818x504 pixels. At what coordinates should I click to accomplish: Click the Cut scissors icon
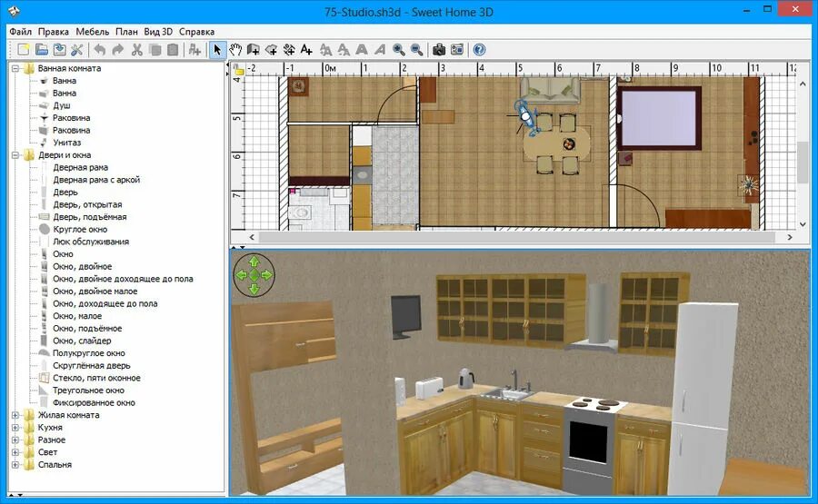137,50
